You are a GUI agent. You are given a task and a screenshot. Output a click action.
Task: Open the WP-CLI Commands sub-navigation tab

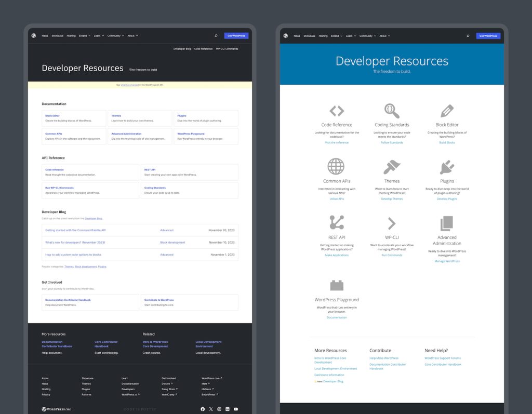pyautogui.click(x=227, y=49)
